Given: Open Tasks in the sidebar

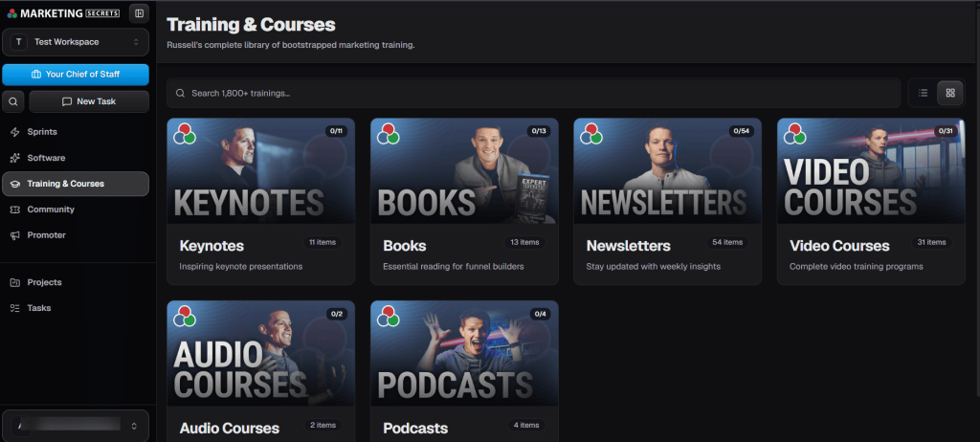Looking at the screenshot, I should [x=76, y=308].
